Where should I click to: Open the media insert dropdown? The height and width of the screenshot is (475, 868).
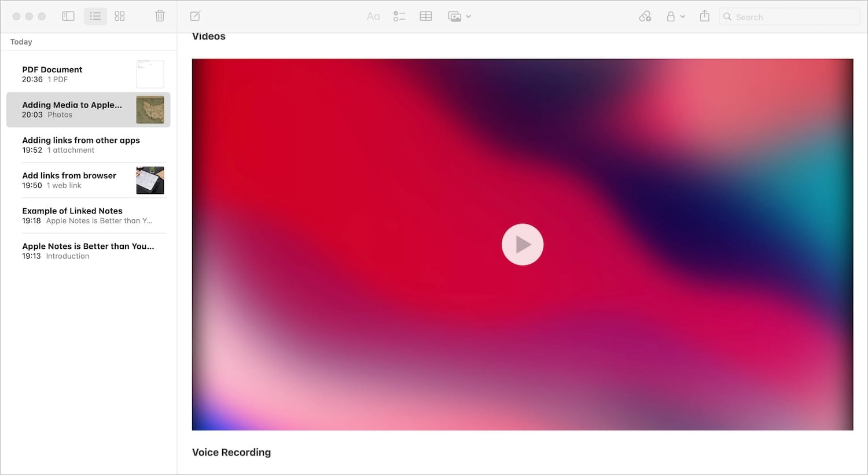[459, 16]
